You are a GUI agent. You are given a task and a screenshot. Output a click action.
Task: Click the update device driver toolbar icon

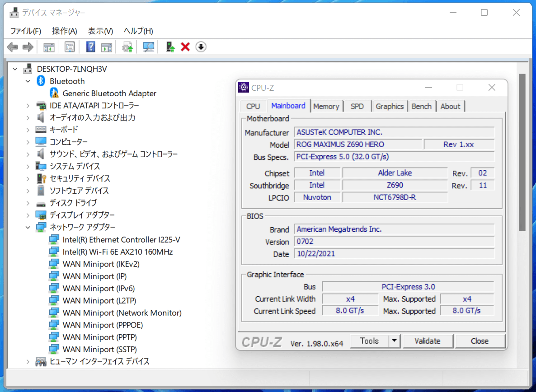[127, 47]
